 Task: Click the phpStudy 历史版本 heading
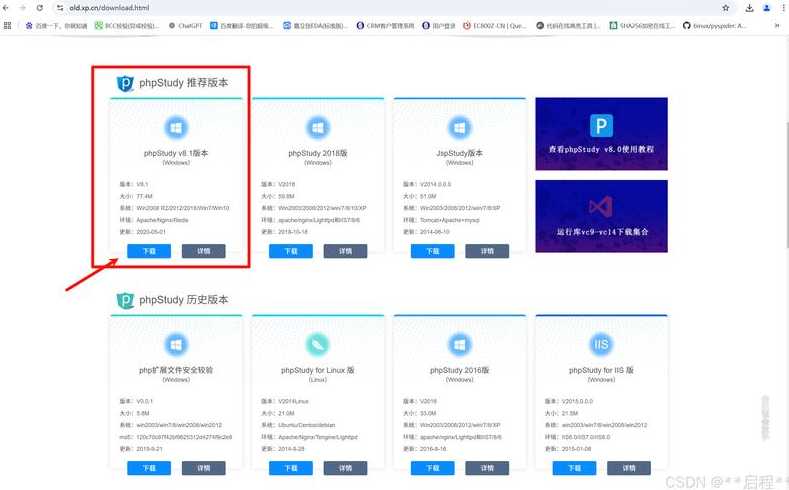(x=183, y=300)
